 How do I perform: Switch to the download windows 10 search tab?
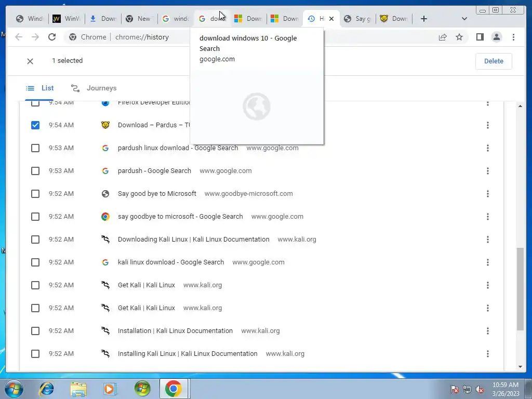tap(212, 19)
